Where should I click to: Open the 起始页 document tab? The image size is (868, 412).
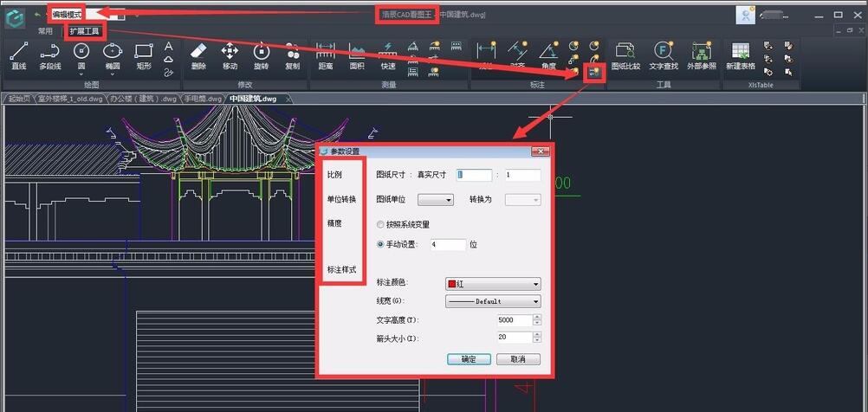click(x=19, y=99)
